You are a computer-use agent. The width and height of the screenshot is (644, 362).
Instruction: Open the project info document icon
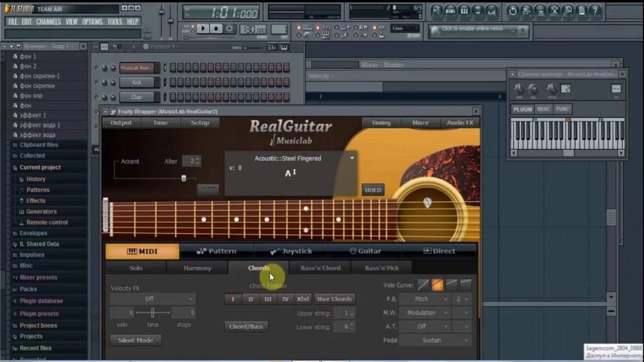pyautogui.click(x=582, y=11)
